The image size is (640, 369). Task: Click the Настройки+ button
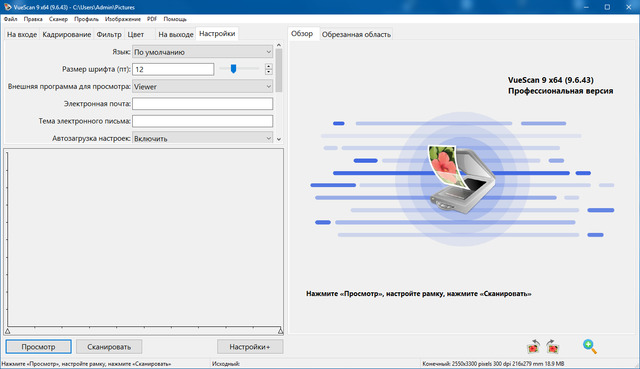click(250, 347)
